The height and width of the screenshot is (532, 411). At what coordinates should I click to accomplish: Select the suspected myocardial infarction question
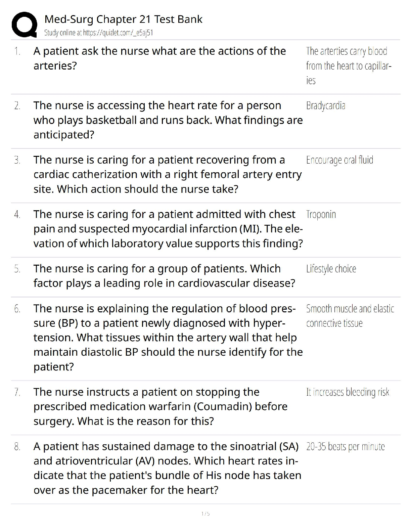168,229
